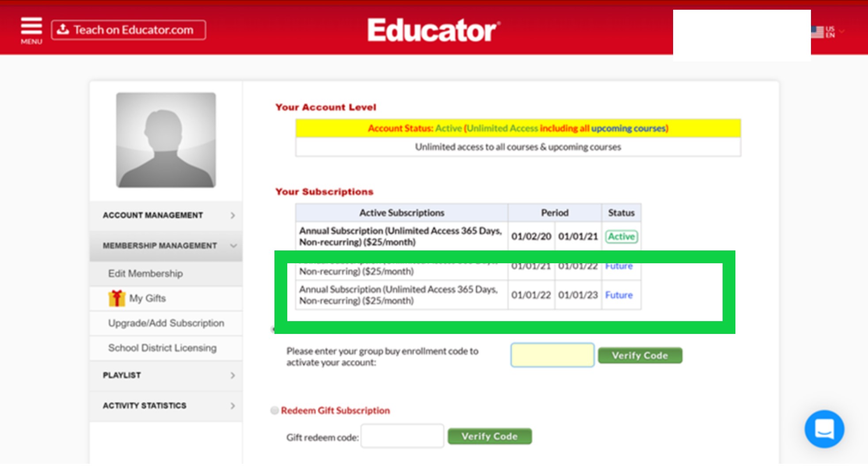Click the gift box icon

click(x=117, y=298)
